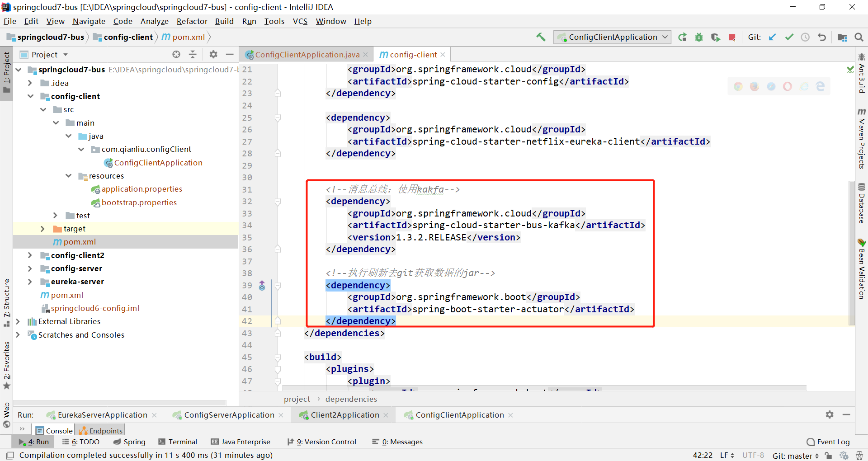Commit changes with green checkmark

pos(789,37)
